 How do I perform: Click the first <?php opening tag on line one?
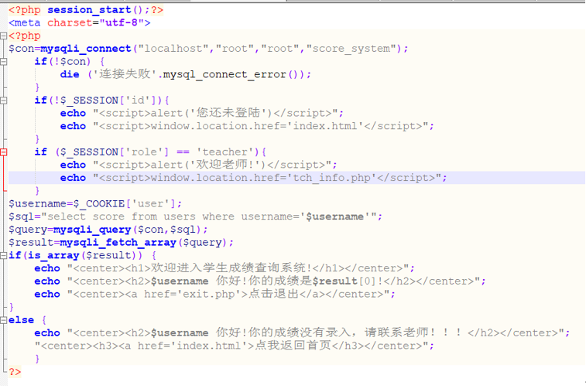pyautogui.click(x=25, y=10)
